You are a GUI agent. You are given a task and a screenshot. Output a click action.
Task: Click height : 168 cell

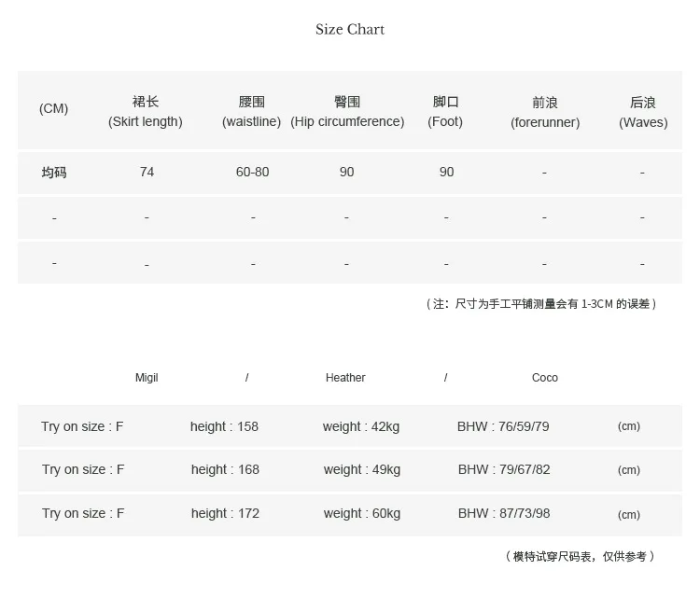point(225,469)
